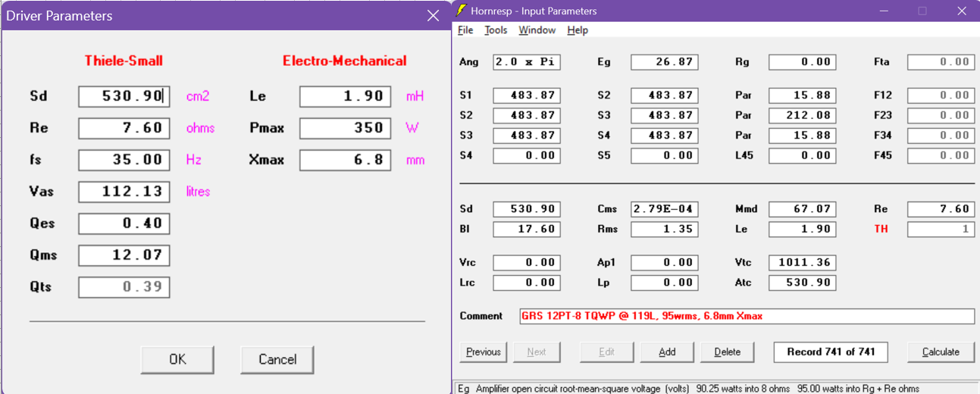980x394 pixels.
Task: Delete the current Hornresp record
Action: point(728,352)
